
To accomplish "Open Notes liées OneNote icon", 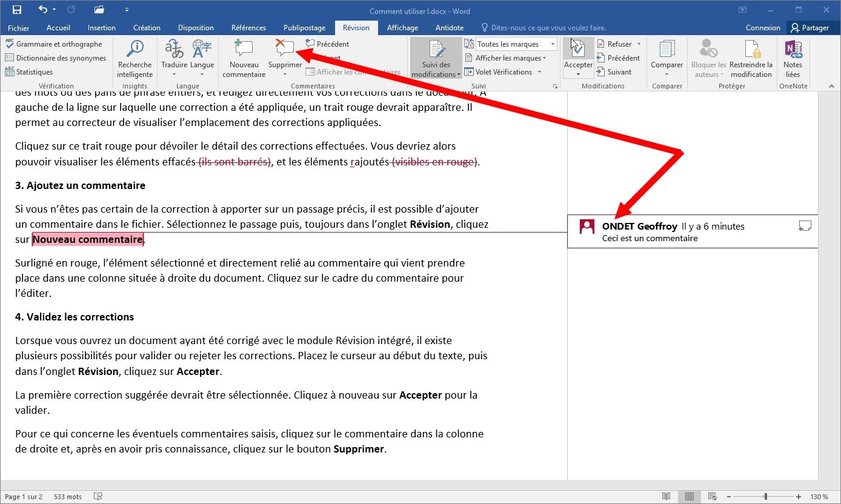I will coord(793,51).
